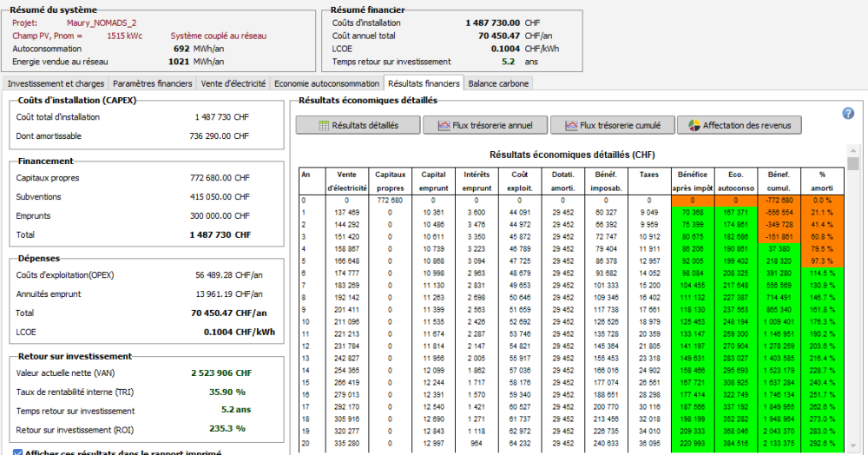Click the table icon on Résultats détaillés
The width and height of the screenshot is (868, 455).
pos(323,125)
